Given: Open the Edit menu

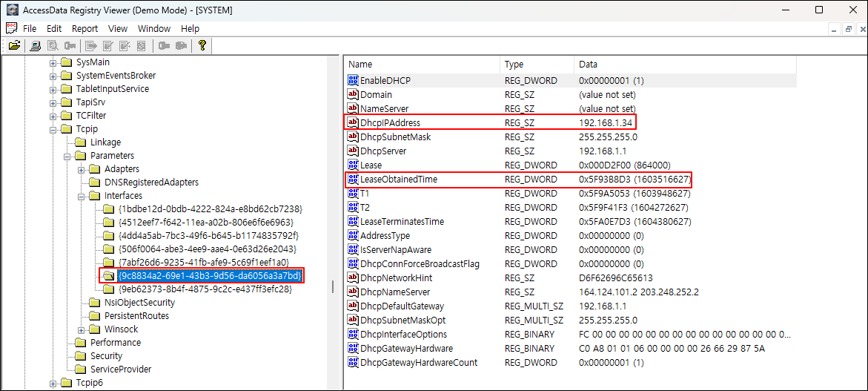Looking at the screenshot, I should pos(54,28).
